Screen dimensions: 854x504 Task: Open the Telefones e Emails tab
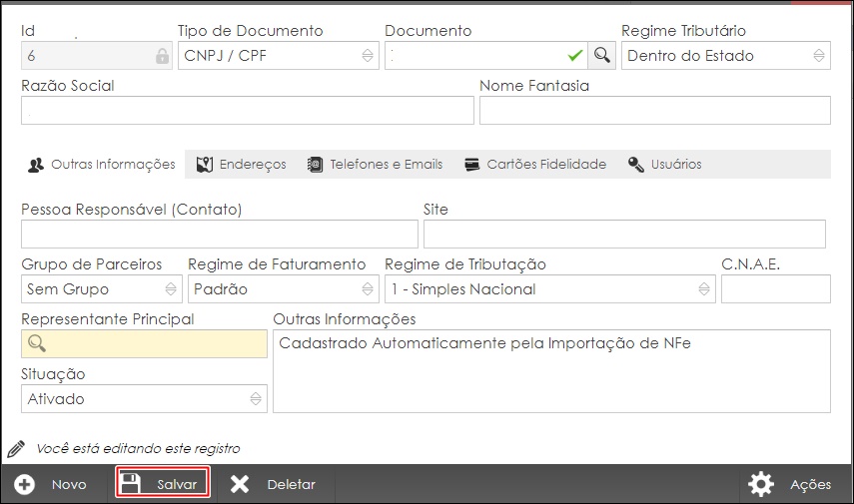click(x=375, y=165)
